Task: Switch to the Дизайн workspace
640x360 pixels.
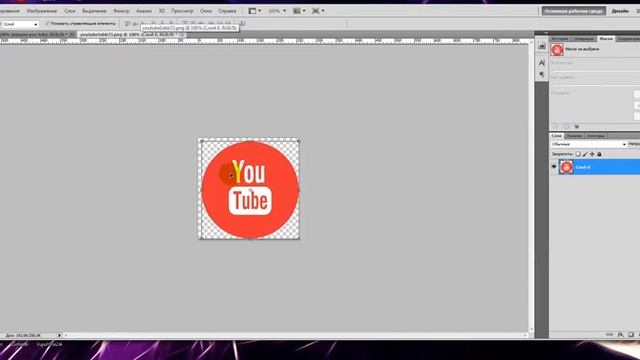Action: coord(620,11)
